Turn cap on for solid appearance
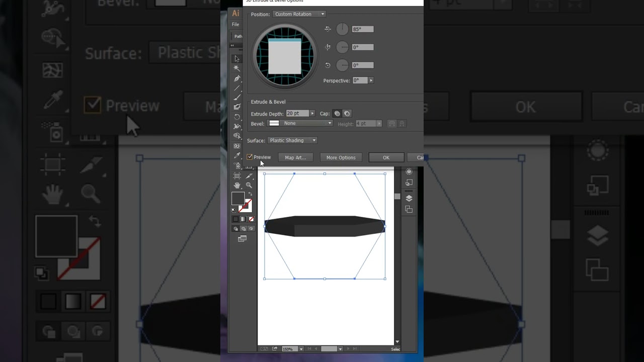Image resolution: width=644 pixels, height=362 pixels. pyautogui.click(x=337, y=114)
